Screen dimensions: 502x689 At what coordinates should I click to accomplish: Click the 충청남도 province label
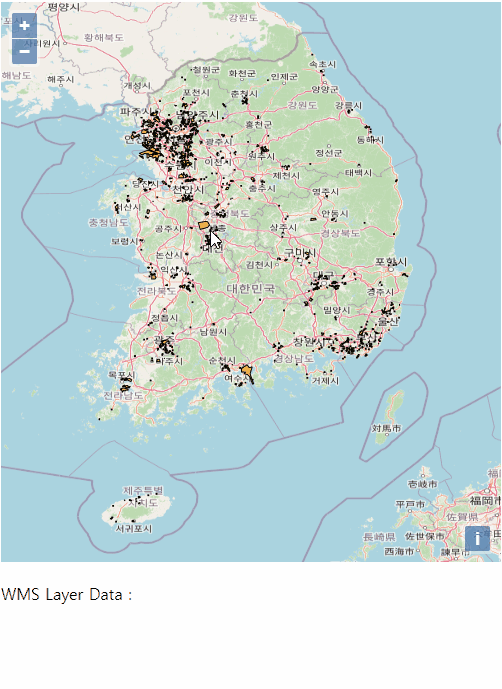(109, 222)
